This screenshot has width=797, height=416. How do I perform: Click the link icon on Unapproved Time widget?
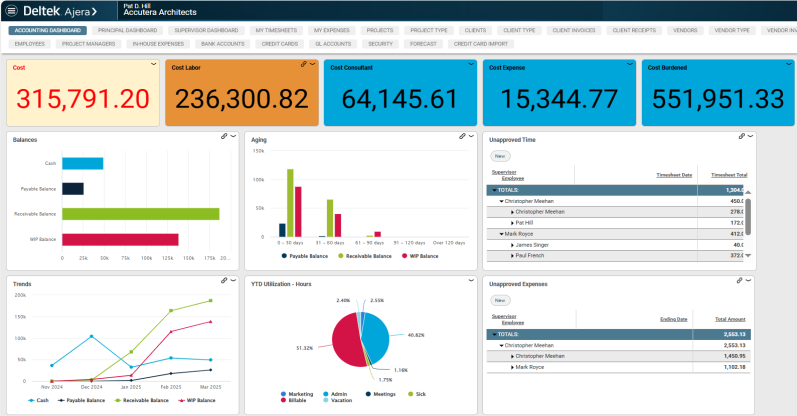point(741,136)
